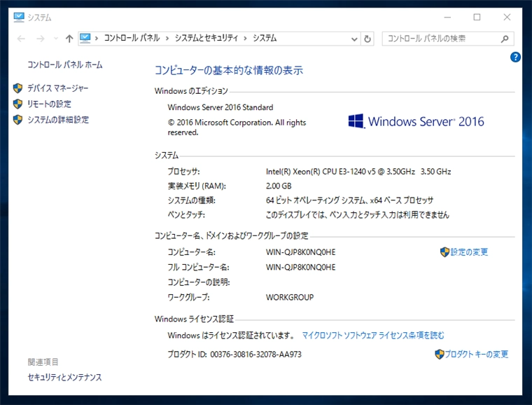Click the computer icon in address bar
532x405 pixels.
point(85,39)
